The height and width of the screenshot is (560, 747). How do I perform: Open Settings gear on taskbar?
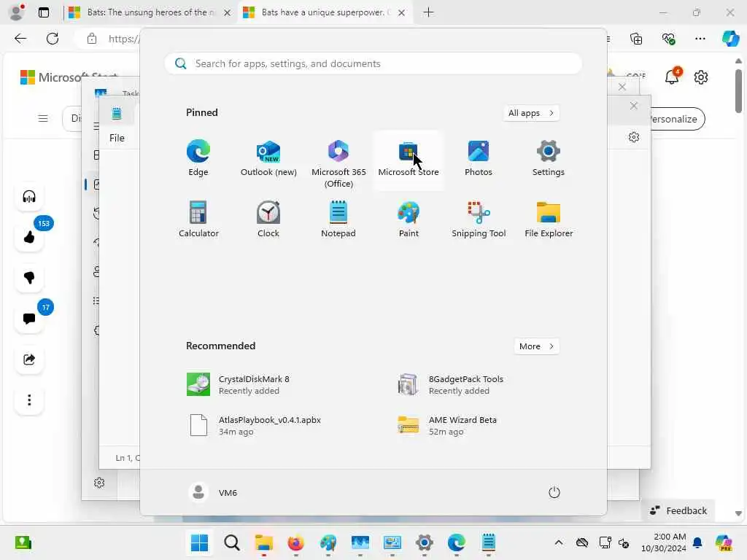(424, 542)
